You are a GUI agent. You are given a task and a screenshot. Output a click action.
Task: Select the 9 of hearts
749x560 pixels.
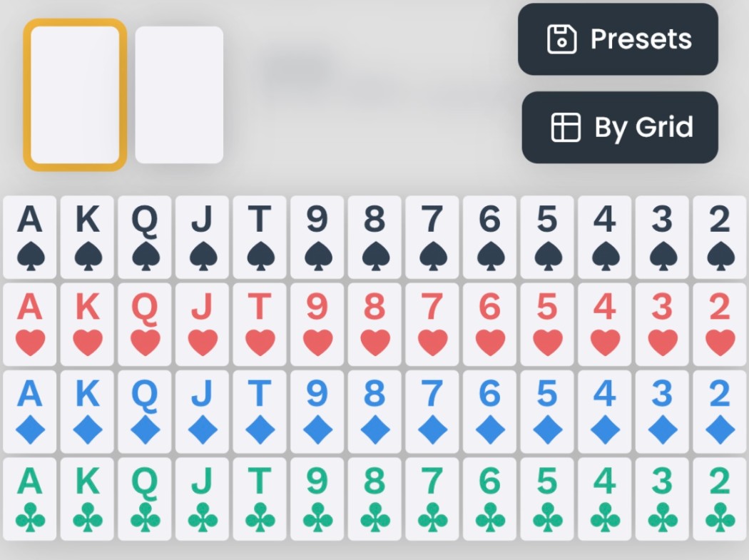point(317,325)
